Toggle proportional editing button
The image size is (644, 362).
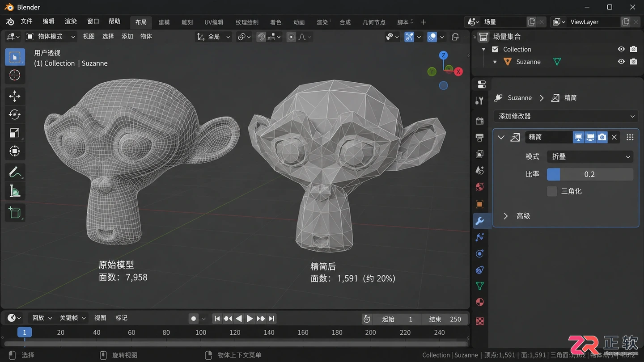291,37
